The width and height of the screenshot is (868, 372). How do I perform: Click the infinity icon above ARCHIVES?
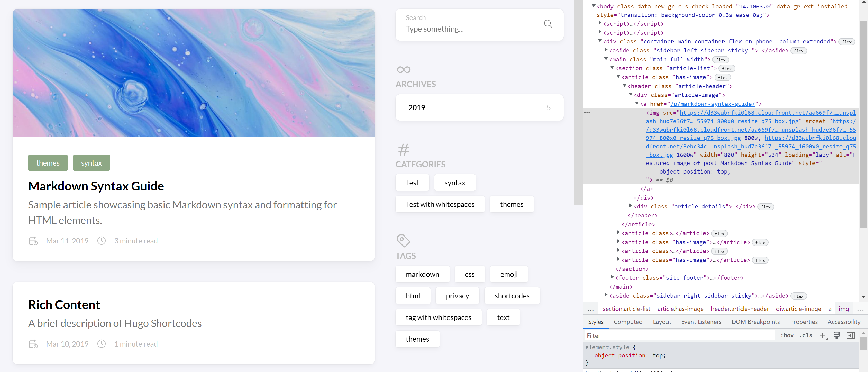click(x=403, y=69)
